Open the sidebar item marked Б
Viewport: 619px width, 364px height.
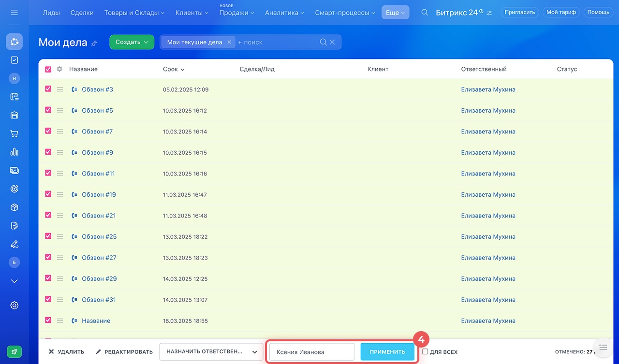pyautogui.click(x=14, y=262)
